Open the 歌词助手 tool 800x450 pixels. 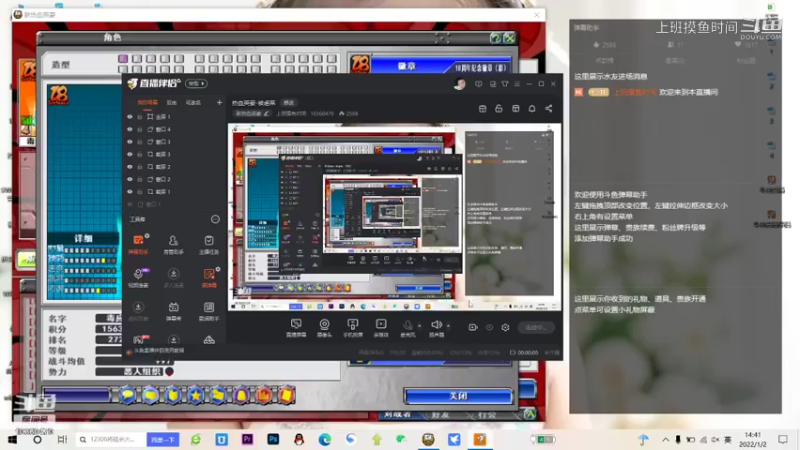click(x=209, y=311)
